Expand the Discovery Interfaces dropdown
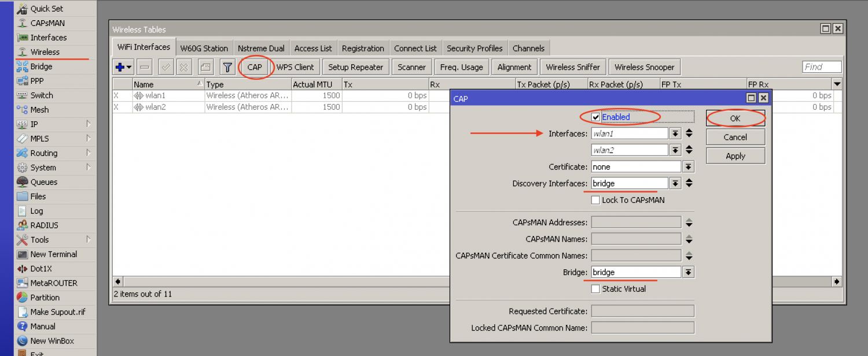This screenshot has width=868, height=356. click(675, 183)
